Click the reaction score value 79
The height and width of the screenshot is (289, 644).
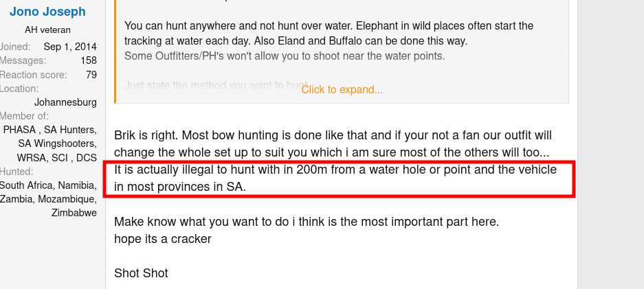(x=91, y=75)
